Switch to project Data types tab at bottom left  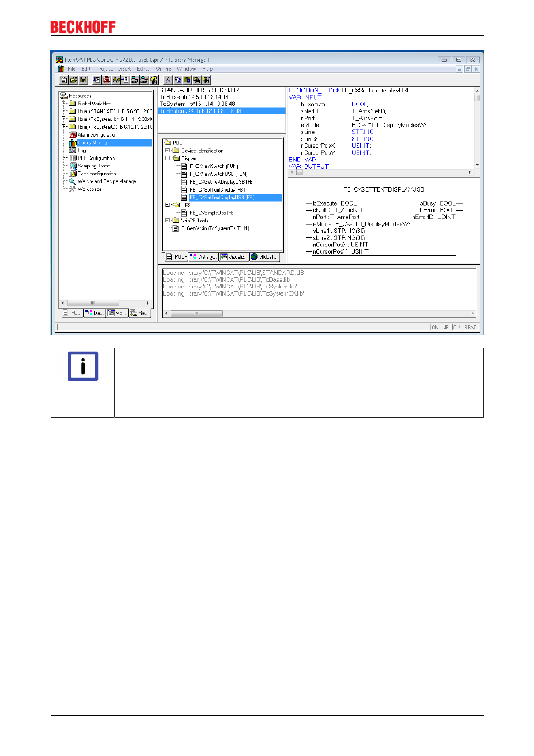point(95,313)
